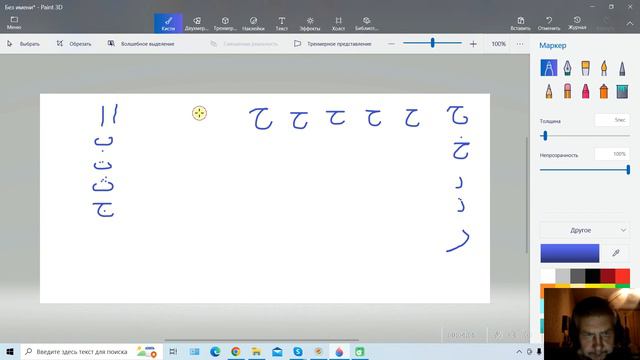Click Отменить (Undo) button
The height and width of the screenshot is (360, 640).
point(549,23)
